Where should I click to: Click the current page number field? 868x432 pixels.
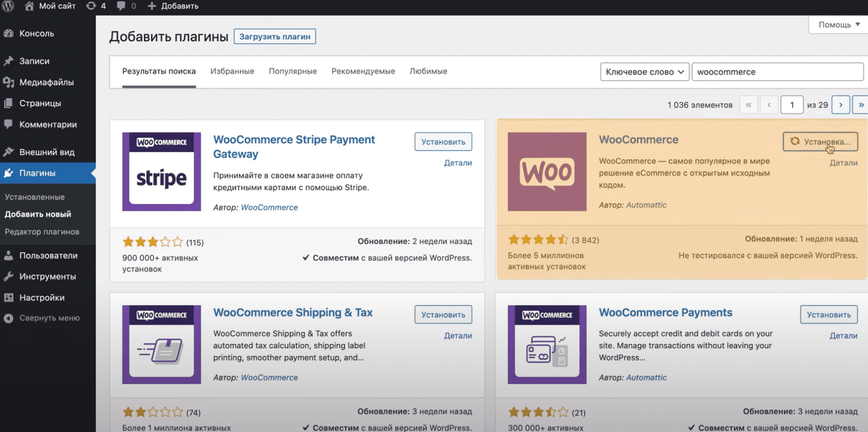coord(792,105)
